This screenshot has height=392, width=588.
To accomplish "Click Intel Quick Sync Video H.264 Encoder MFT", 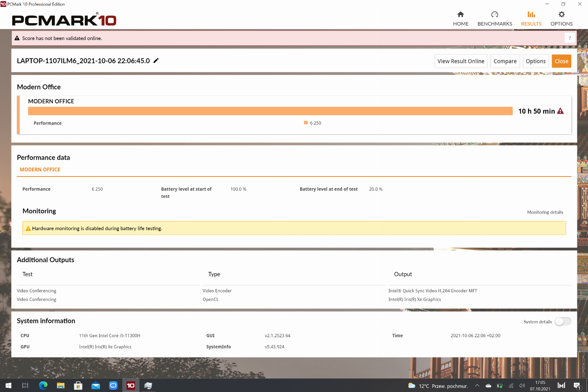I will pyautogui.click(x=433, y=291).
